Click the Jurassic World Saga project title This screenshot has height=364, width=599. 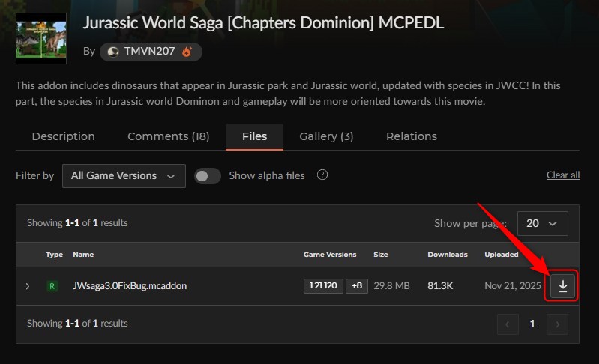263,23
